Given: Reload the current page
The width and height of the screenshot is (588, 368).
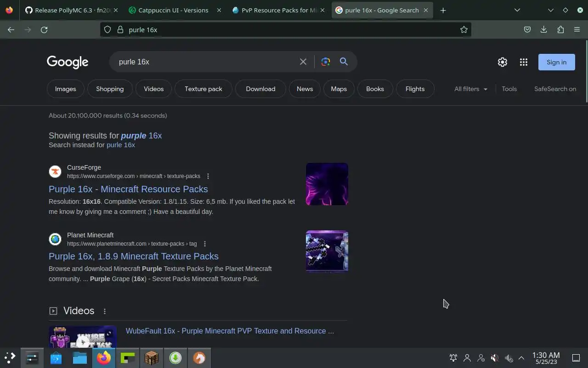Looking at the screenshot, I should (44, 29).
